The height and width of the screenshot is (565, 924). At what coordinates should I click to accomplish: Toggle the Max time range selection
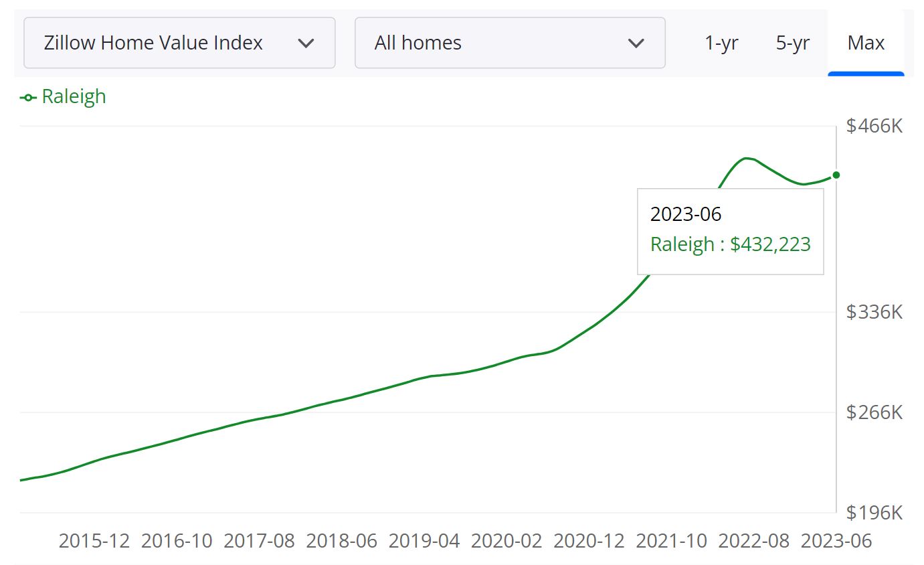866,43
